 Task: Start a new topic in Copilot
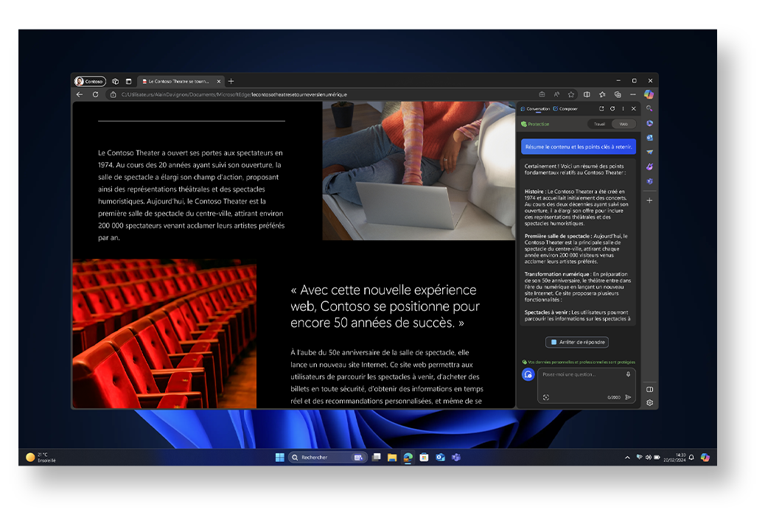pyautogui.click(x=528, y=374)
